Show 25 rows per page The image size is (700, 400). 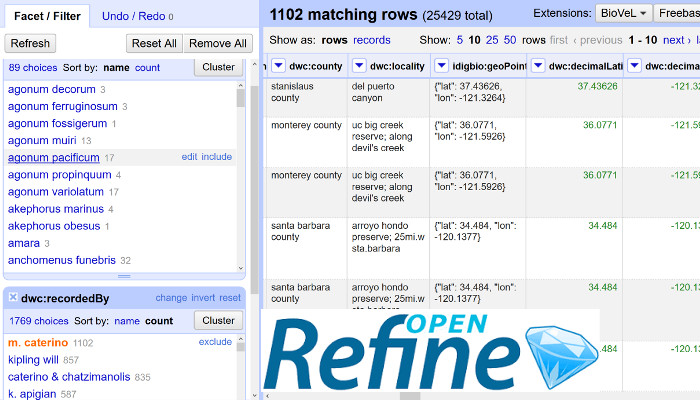492,40
